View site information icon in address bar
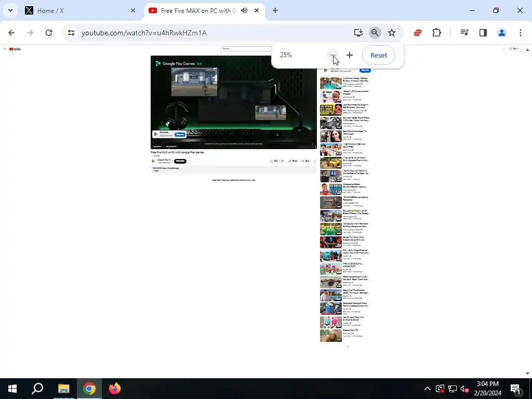This screenshot has height=399, width=532. (x=71, y=33)
